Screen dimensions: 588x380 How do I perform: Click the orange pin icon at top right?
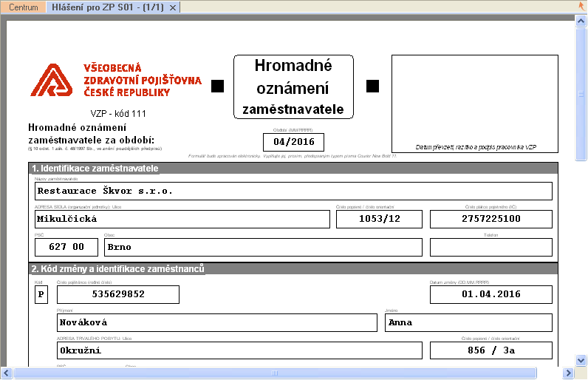click(x=581, y=6)
